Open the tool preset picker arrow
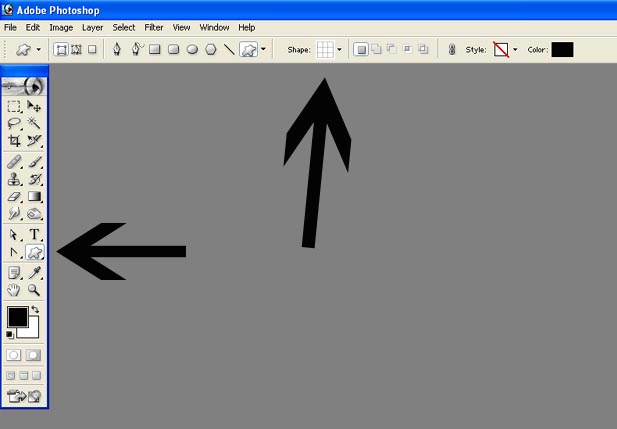 coord(38,50)
